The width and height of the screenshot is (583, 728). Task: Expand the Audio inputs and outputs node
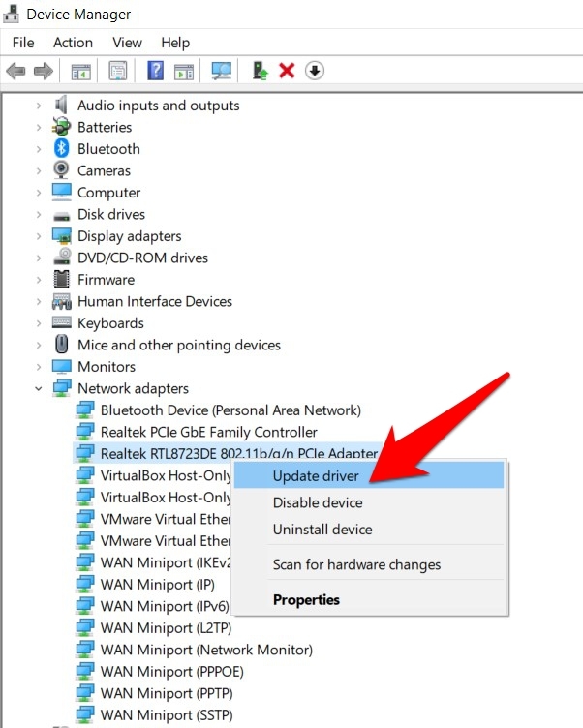39,106
